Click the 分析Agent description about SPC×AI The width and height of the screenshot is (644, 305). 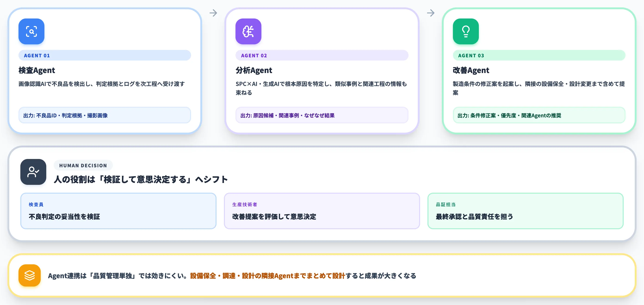[x=321, y=88]
